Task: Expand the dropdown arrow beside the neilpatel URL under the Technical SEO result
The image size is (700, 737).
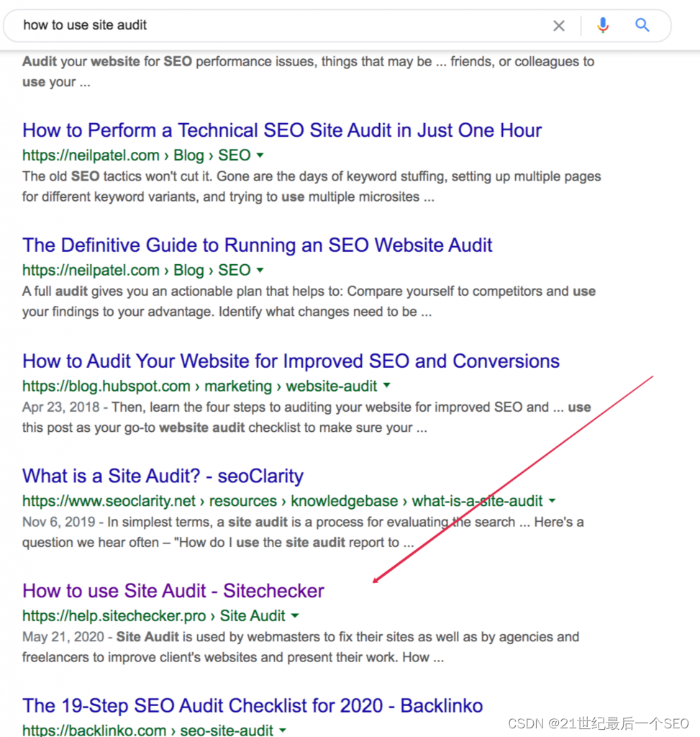Action: (260, 155)
